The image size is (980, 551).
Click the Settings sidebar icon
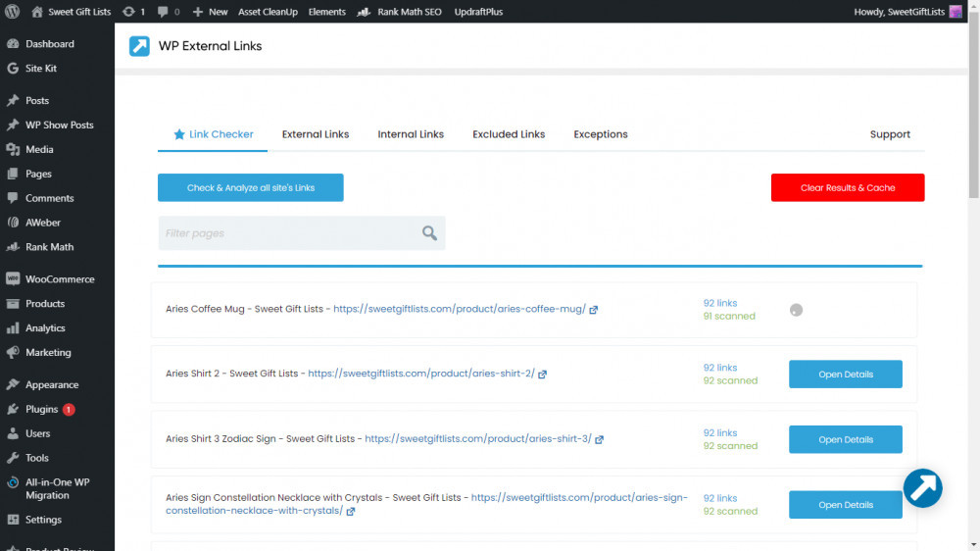click(x=13, y=519)
